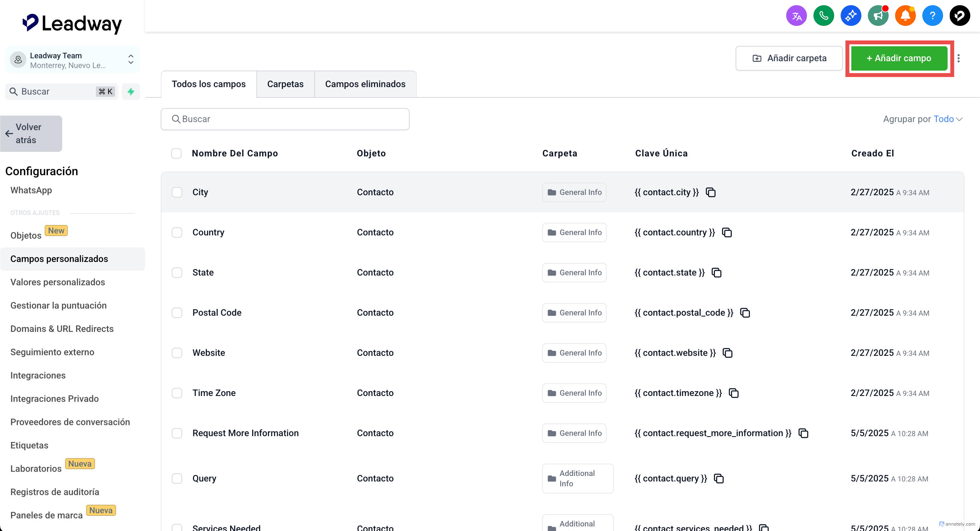Open the three-dot more options menu

[958, 58]
